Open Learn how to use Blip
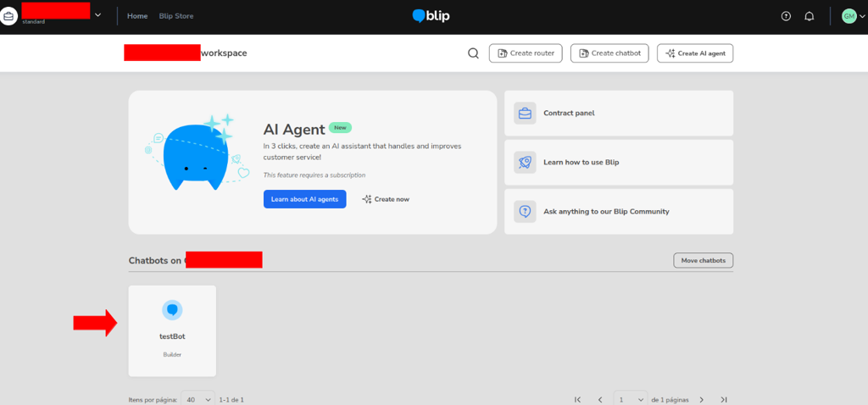Screen dimensions: 868x405 [618, 162]
